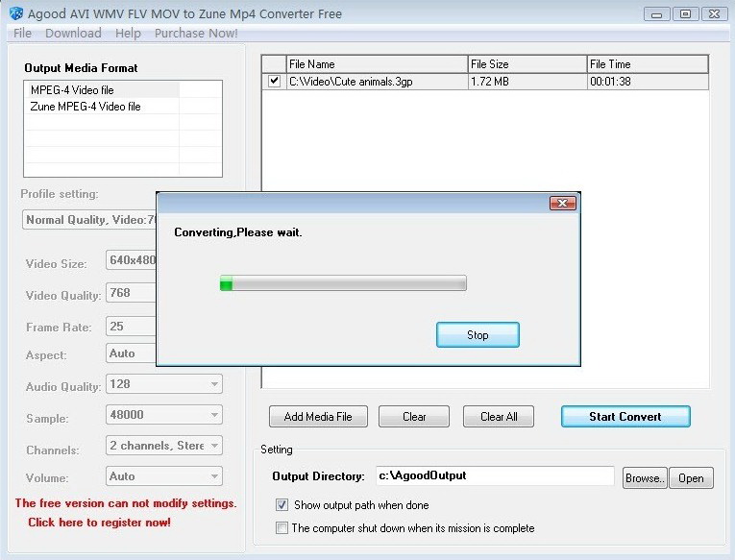Toggle Show output path when done
The image size is (735, 560).
[282, 504]
